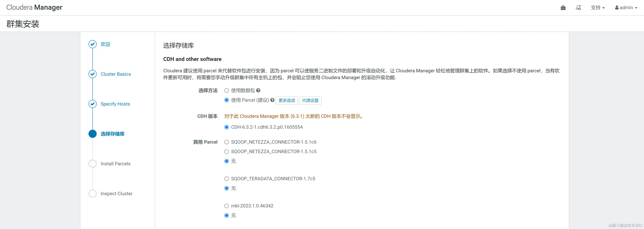644x229 pixels.
Task: Open the running commands icon in header
Action: coord(578,8)
